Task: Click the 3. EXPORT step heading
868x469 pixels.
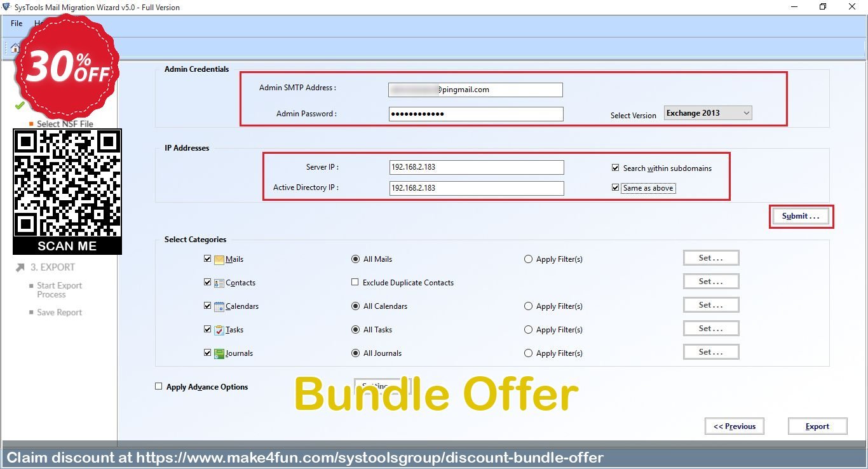Action: point(53,268)
